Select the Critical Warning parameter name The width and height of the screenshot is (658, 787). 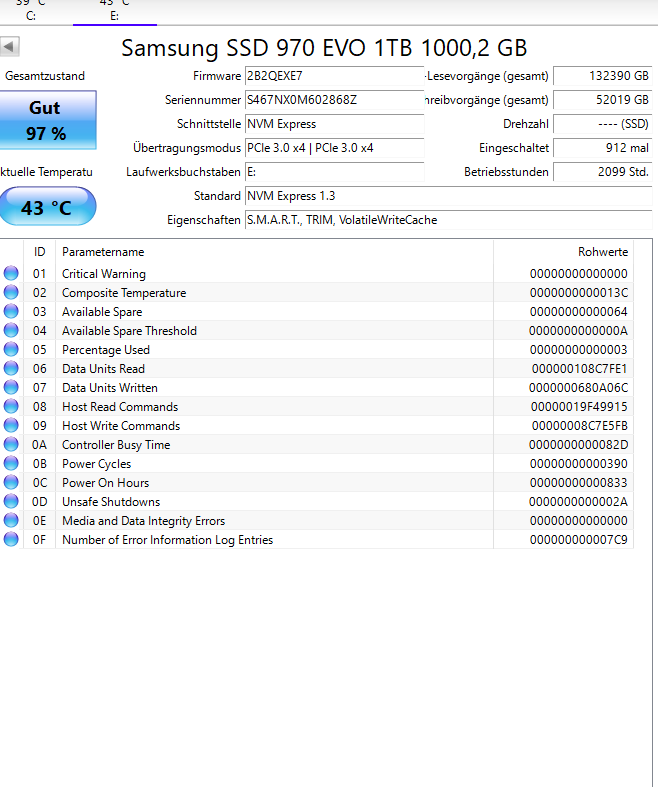104,274
